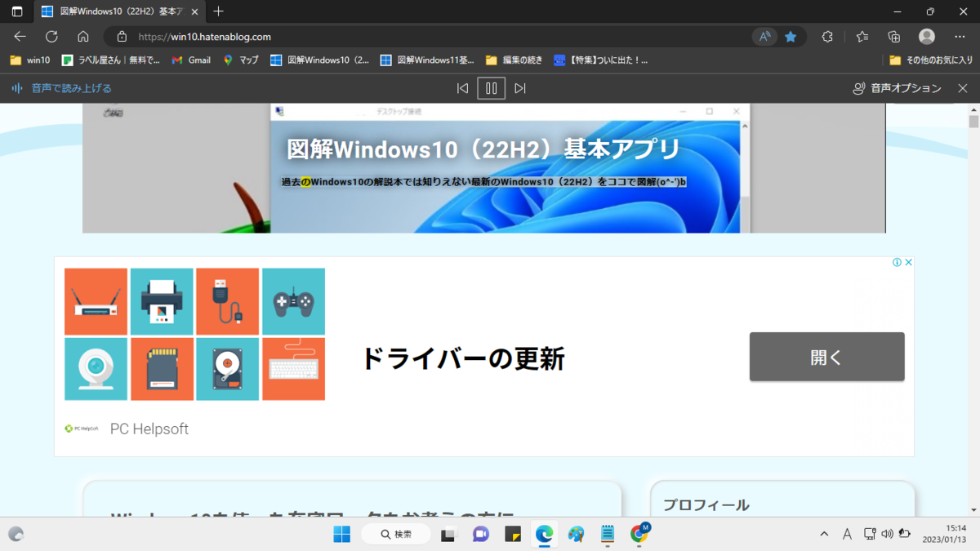Close the advertisement with X icon

908,262
